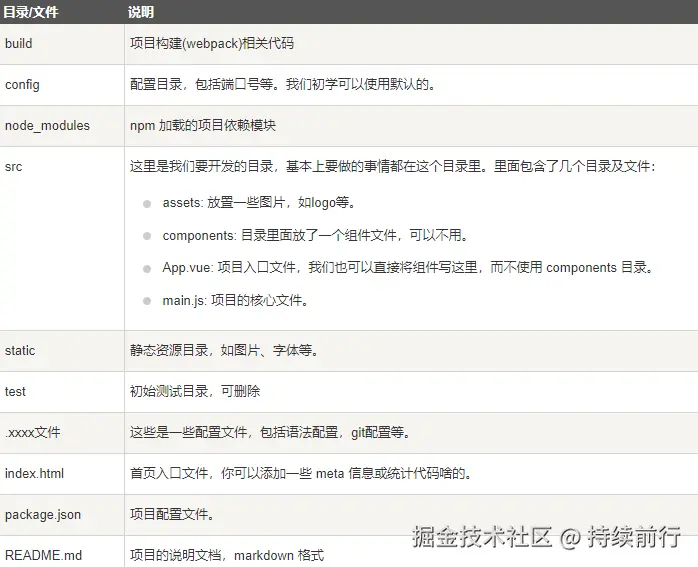Viewport: 698px width, 567px height.
Task: Click the '项目配置文件。' description
Action: point(173,514)
